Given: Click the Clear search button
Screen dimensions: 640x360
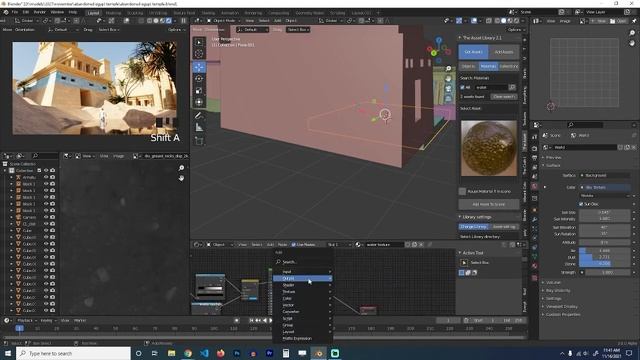Looking at the screenshot, I should point(503,97).
